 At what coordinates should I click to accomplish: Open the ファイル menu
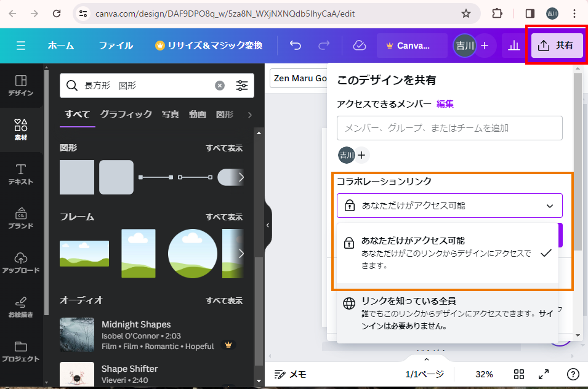tap(116, 46)
